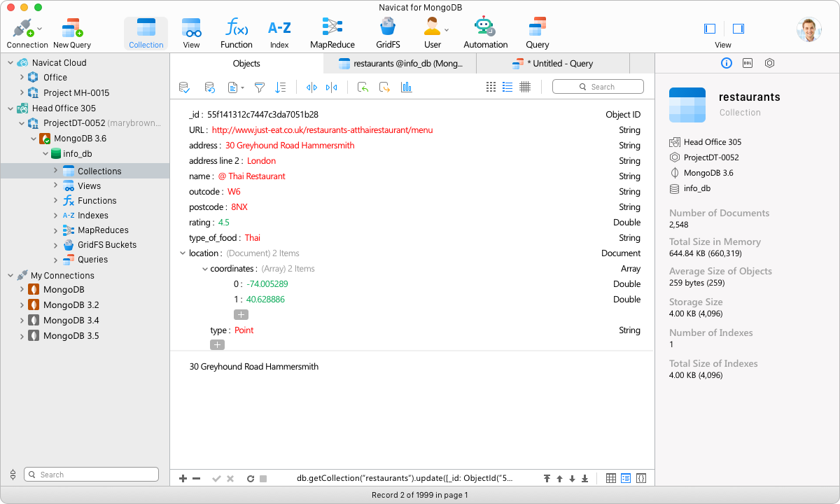Show the general info panel tab
This screenshot has height=504, width=840.
[727, 63]
